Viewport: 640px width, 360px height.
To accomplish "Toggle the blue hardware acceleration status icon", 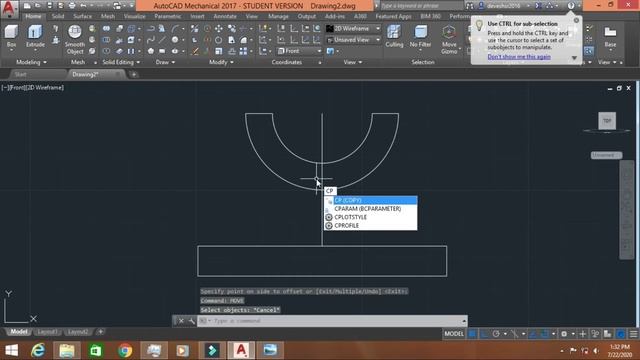I will click(x=621, y=334).
